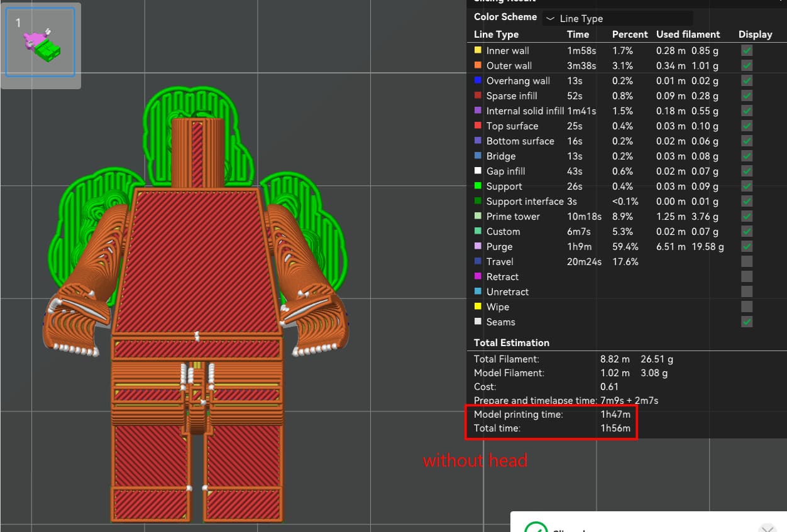
Task: Toggle the Seams display checkbox
Action: click(747, 322)
